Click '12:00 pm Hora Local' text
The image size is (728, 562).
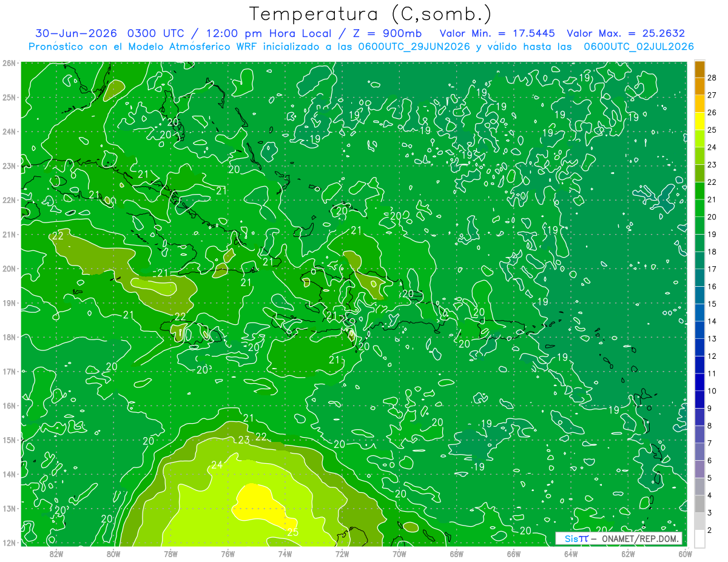click(x=269, y=33)
